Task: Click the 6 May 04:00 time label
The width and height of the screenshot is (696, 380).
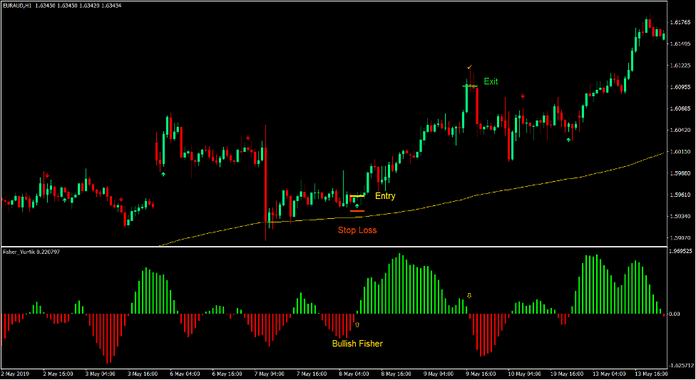Action: (x=185, y=374)
